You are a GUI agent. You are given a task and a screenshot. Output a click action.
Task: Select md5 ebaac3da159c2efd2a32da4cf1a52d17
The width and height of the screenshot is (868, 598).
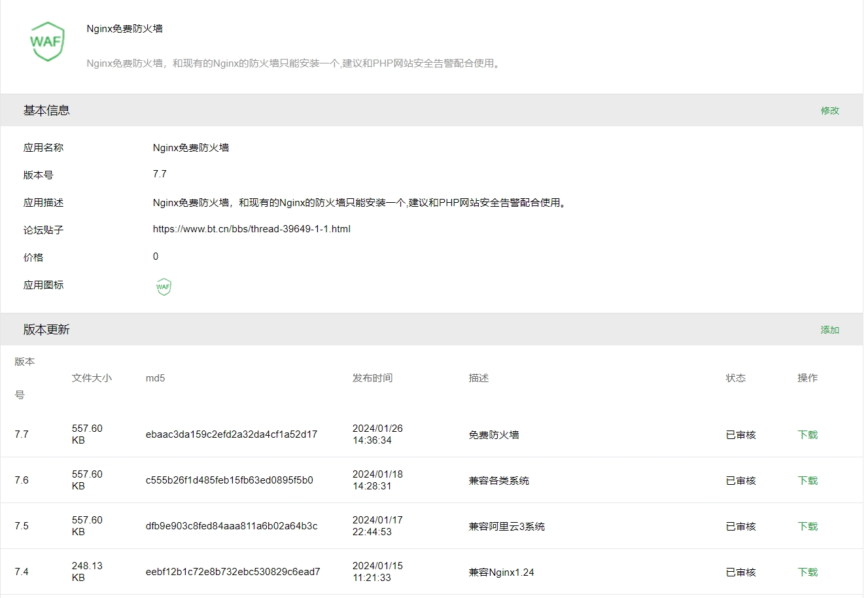232,434
